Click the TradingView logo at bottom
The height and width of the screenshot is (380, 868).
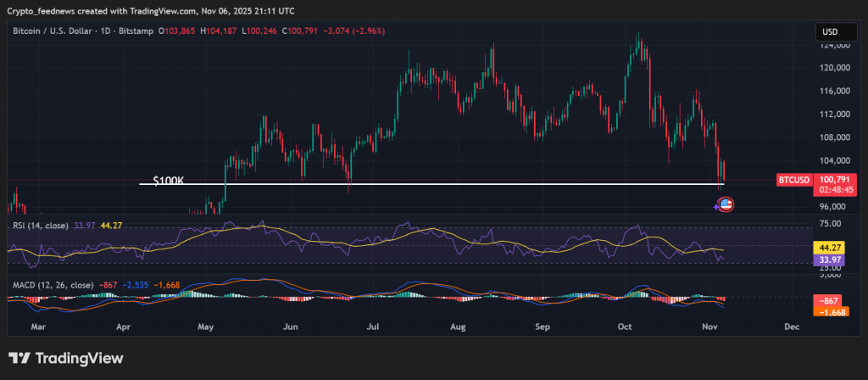point(65,359)
